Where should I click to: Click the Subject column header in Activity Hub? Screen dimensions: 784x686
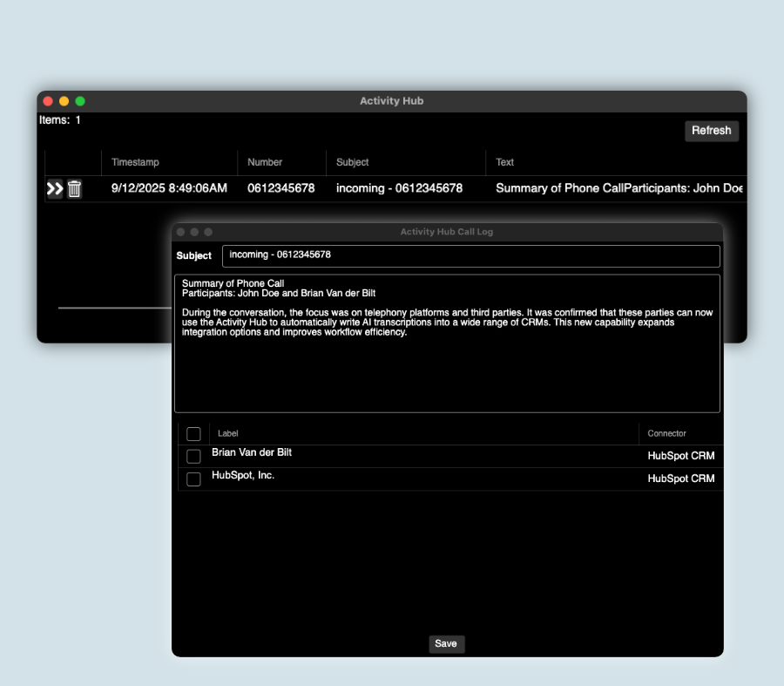pos(353,162)
